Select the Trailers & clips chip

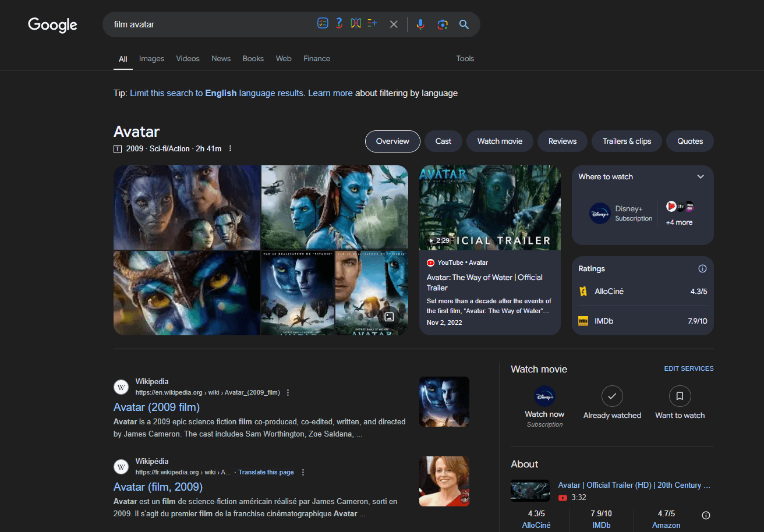click(627, 141)
